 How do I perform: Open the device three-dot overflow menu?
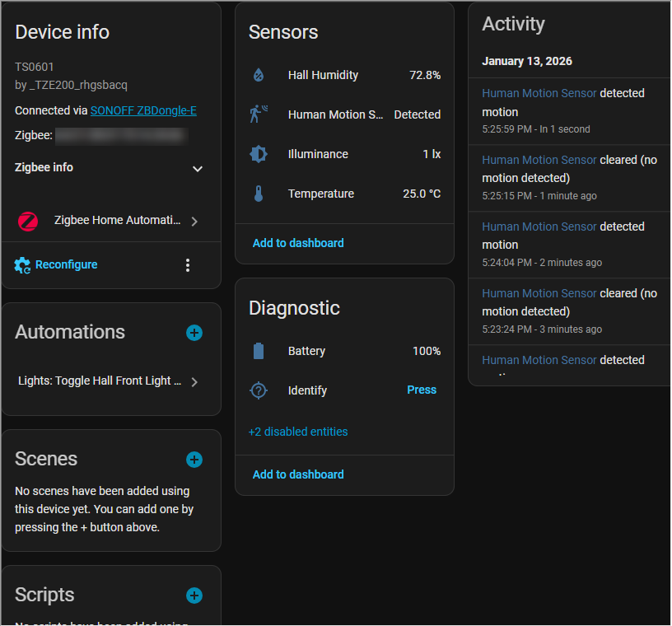pos(188,265)
